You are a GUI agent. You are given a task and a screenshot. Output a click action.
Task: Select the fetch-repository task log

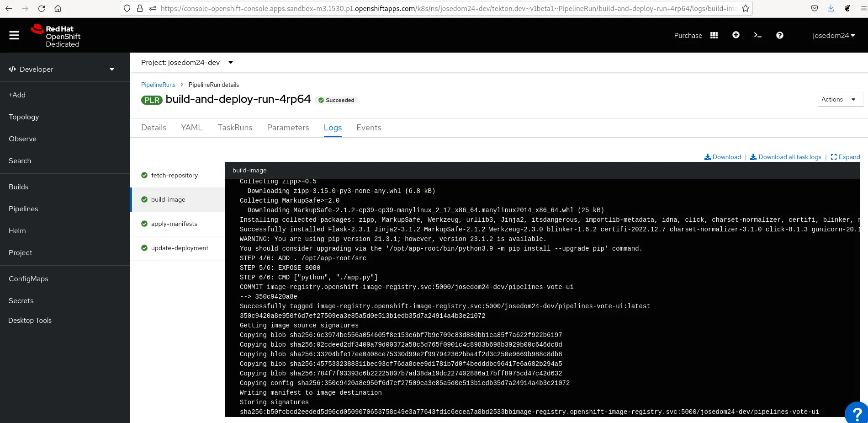(174, 175)
